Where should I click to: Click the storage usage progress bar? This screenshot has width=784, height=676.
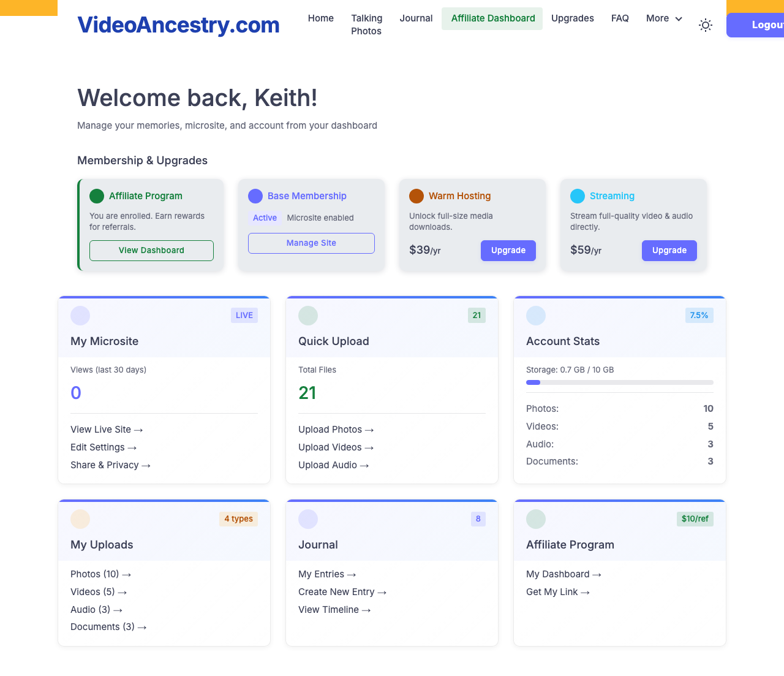pos(619,382)
